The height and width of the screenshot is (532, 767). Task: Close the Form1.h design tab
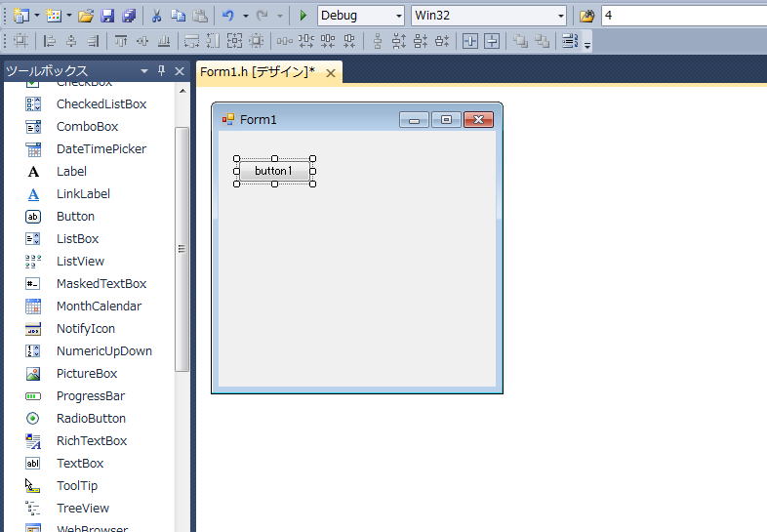[x=331, y=73]
